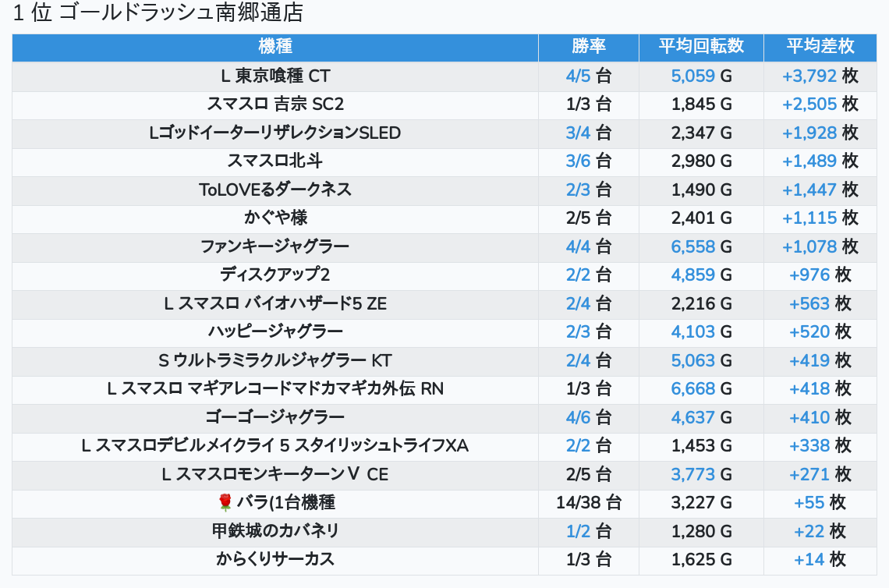Click the +3,792 枚 difference value
This screenshot has height=588, width=889.
tap(820, 76)
